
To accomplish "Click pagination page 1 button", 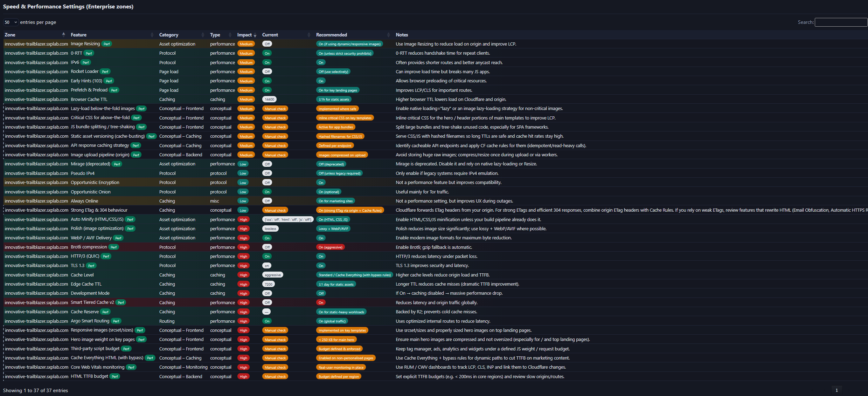I will (x=836, y=390).
